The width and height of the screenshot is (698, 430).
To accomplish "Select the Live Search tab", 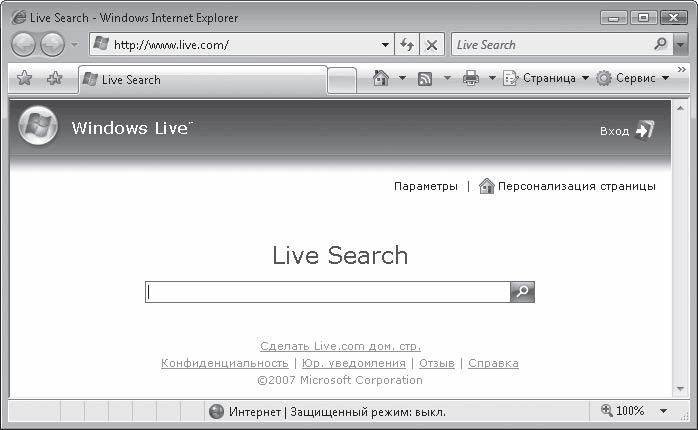I will coord(200,79).
